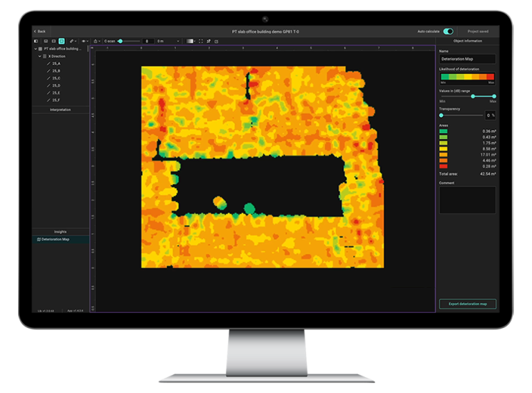
Task: Click the map icon beside Deterioration Map
Action: (x=39, y=239)
